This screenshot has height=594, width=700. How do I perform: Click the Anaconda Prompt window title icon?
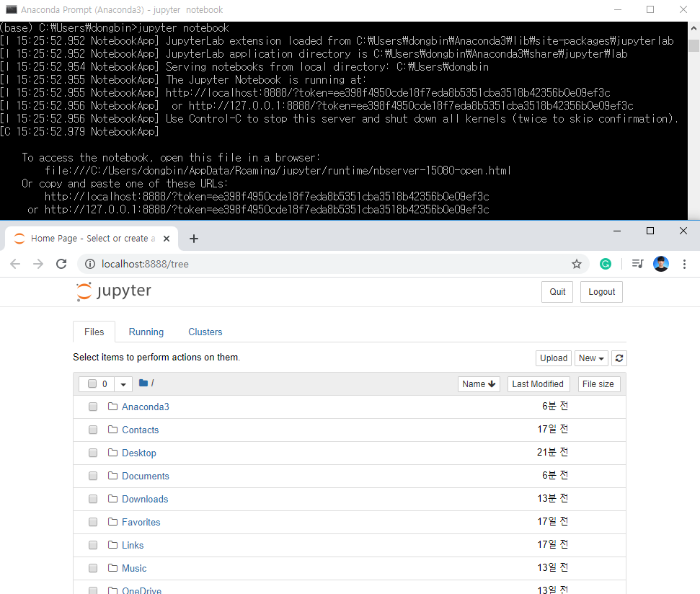(11, 9)
